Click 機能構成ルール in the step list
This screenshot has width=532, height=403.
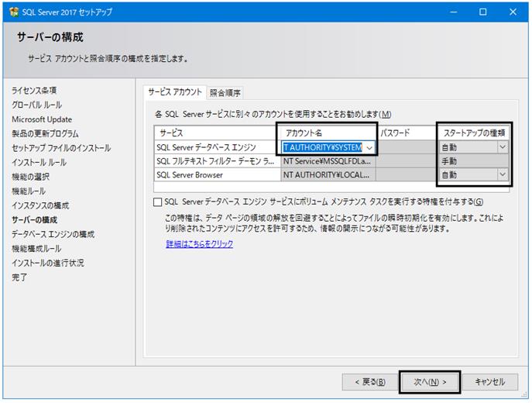coord(36,249)
